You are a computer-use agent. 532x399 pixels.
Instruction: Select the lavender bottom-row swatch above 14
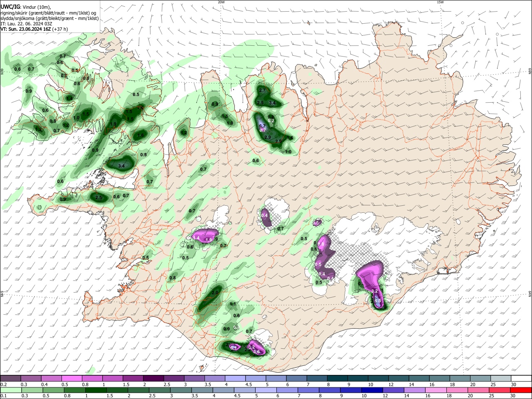tap(415, 390)
